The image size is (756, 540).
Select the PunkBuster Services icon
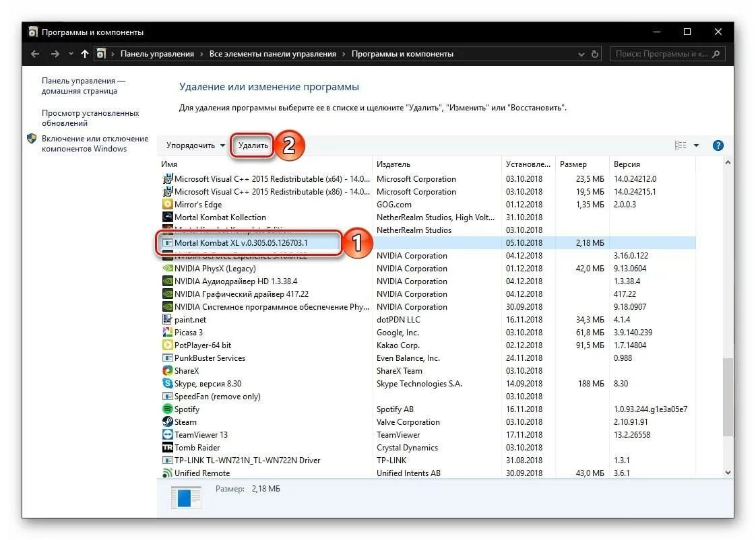pos(167,358)
